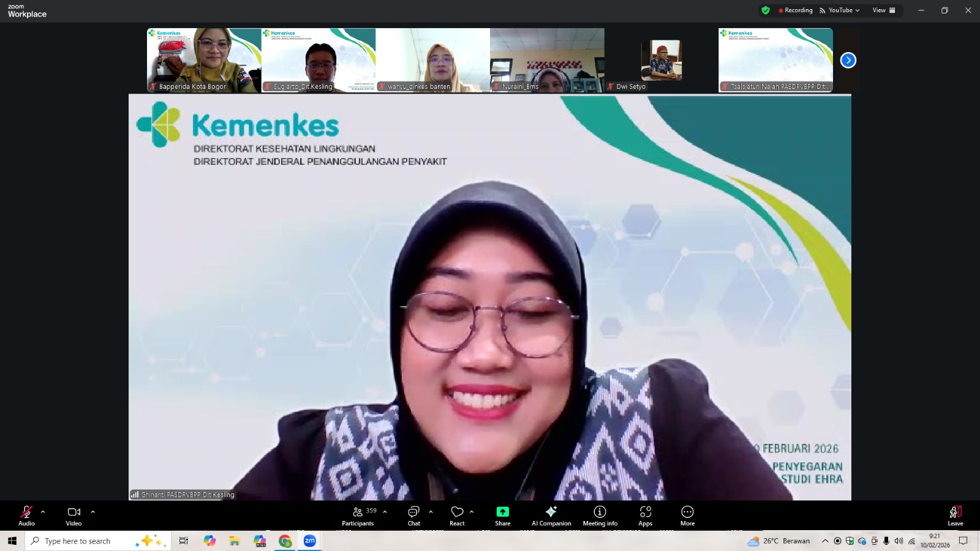Screen dimensions: 980x551
Task: Unmute microphone with the Audio button
Action: click(x=26, y=515)
